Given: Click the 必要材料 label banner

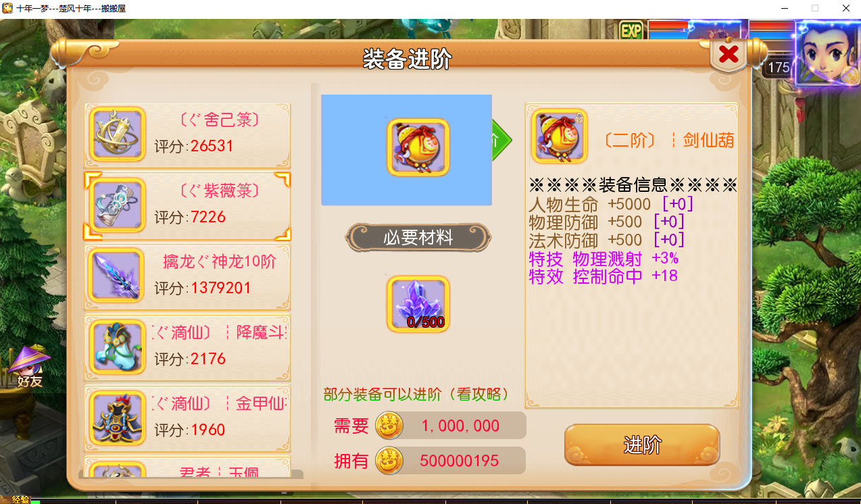Looking at the screenshot, I should coord(418,238).
